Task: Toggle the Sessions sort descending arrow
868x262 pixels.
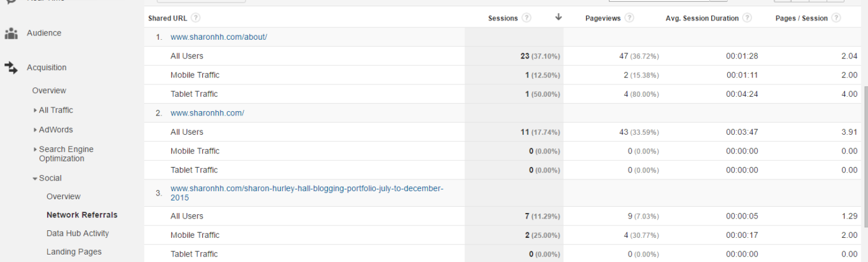Action: 559,17
